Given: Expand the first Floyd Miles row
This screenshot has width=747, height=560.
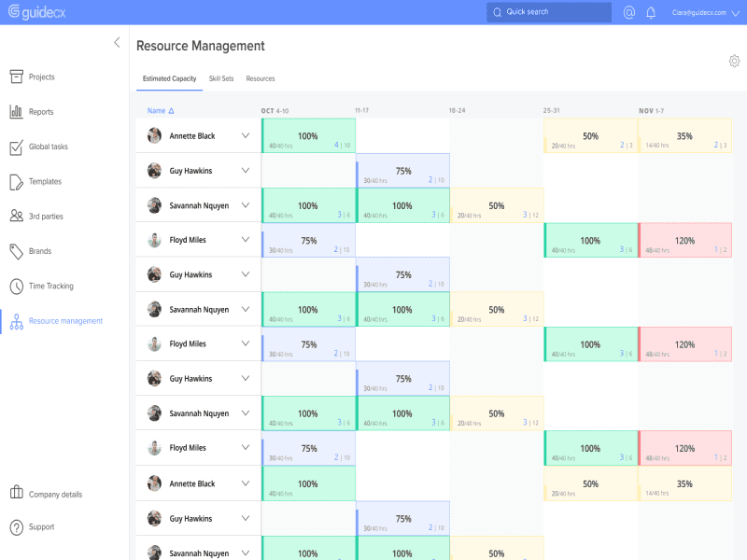Looking at the screenshot, I should [246, 240].
